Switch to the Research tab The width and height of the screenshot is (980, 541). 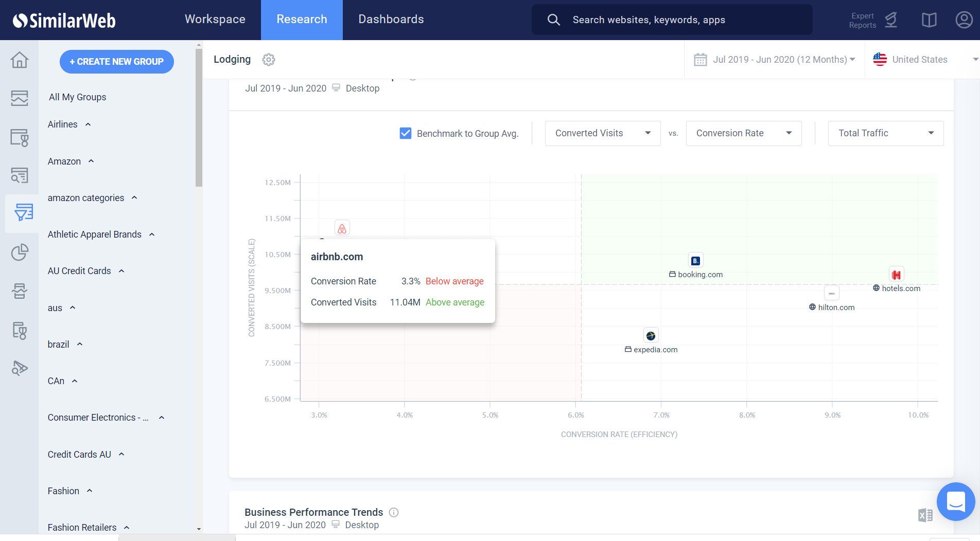click(302, 20)
